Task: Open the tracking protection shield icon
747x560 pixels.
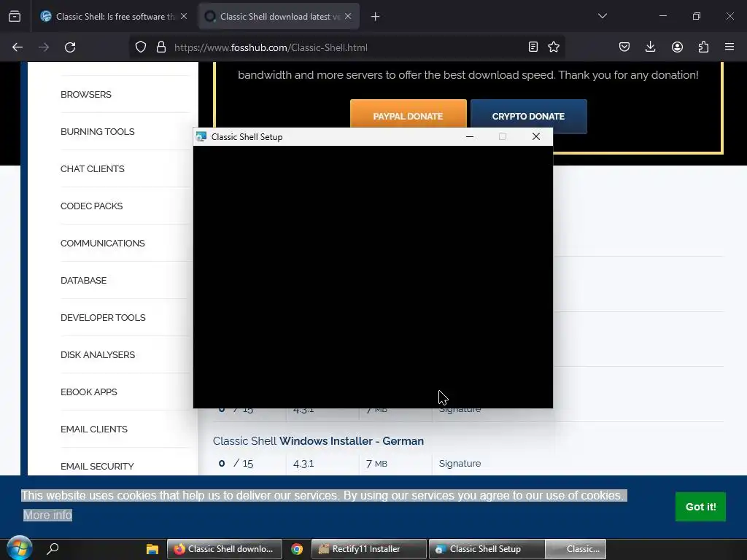Action: pos(141,47)
